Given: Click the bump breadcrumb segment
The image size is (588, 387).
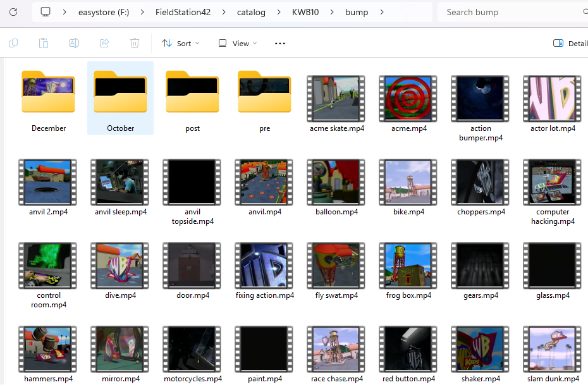Looking at the screenshot, I should (357, 12).
